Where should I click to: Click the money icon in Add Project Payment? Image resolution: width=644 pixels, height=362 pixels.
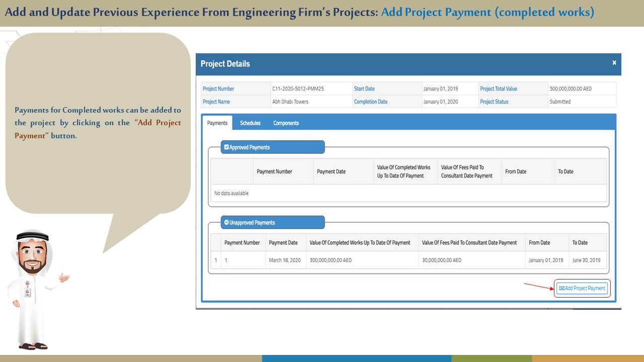pyautogui.click(x=561, y=289)
